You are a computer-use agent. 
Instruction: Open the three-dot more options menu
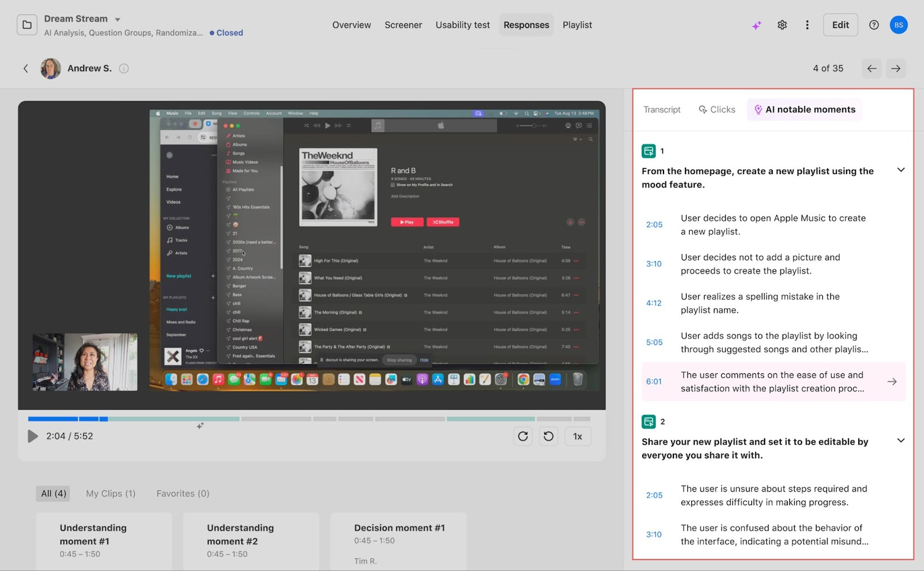pyautogui.click(x=807, y=25)
